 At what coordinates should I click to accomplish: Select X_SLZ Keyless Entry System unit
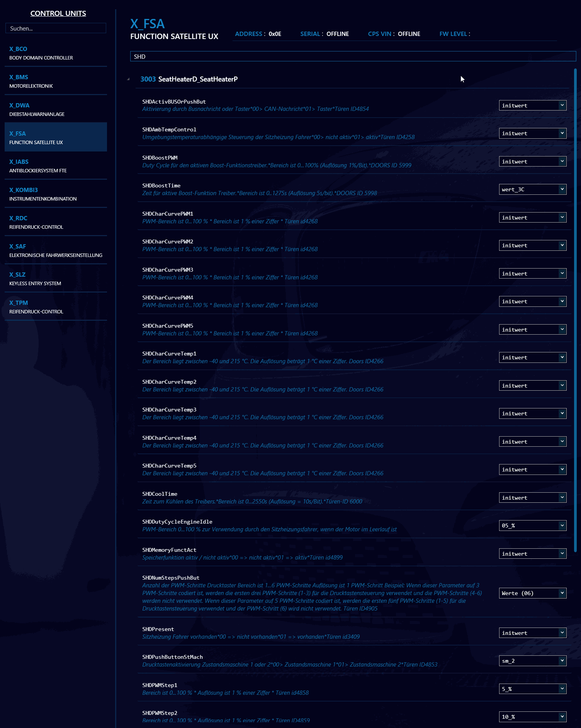(56, 279)
